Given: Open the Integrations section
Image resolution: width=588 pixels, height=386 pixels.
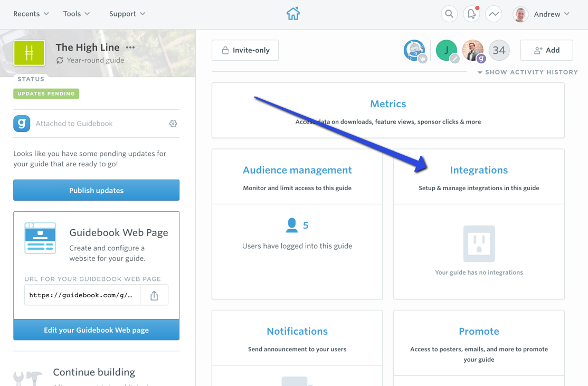Looking at the screenshot, I should click(479, 171).
